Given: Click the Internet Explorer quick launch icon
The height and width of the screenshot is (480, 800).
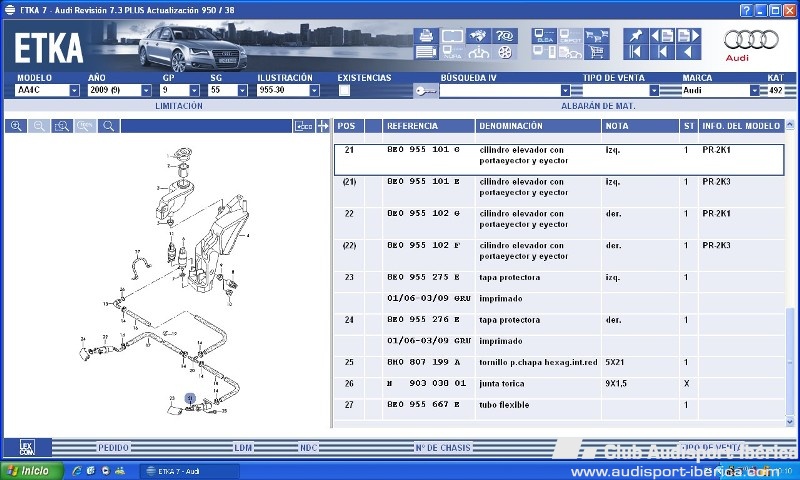Looking at the screenshot, I should coord(77,471).
